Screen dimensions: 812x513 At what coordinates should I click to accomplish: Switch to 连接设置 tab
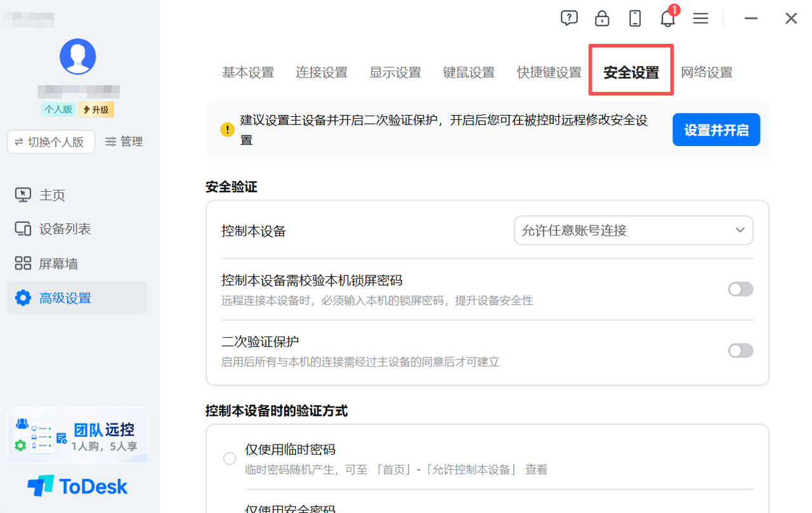click(322, 72)
